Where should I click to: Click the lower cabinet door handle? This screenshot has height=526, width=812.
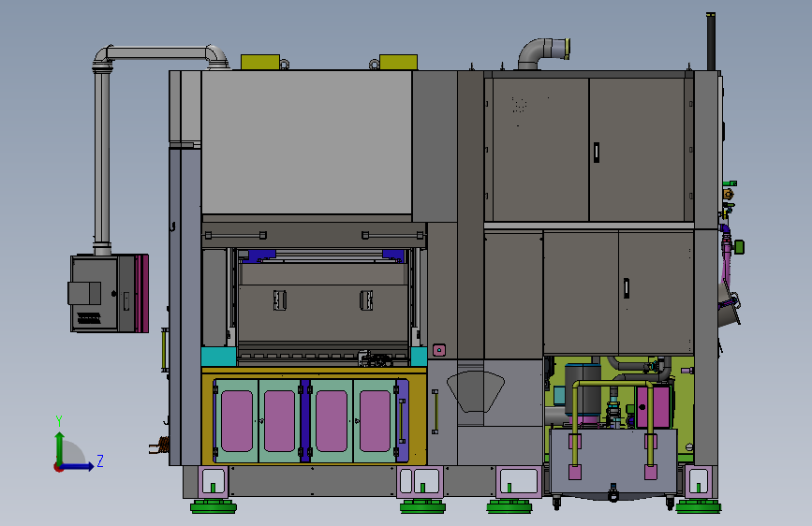pos(626,288)
